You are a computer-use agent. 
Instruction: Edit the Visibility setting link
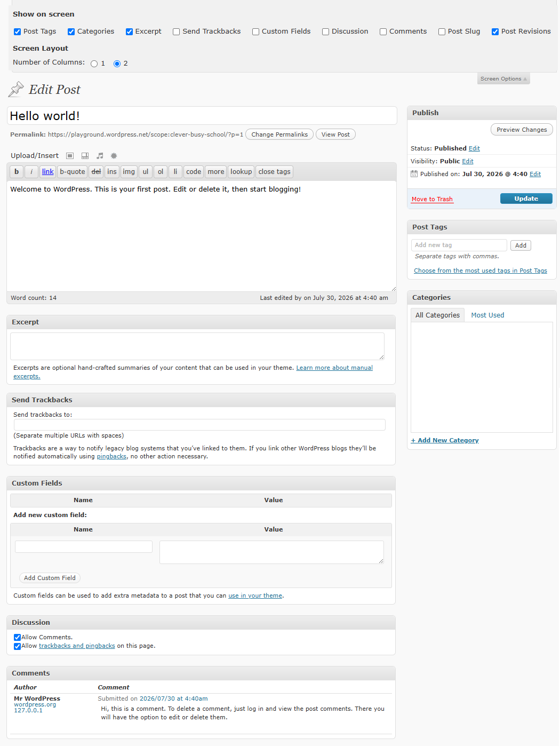point(468,161)
